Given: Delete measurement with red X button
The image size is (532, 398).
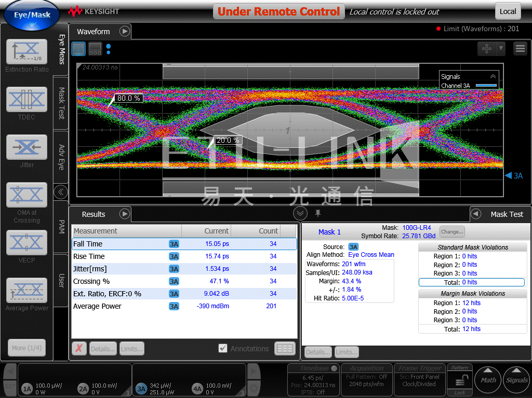Looking at the screenshot, I should pyautogui.click(x=79, y=348).
